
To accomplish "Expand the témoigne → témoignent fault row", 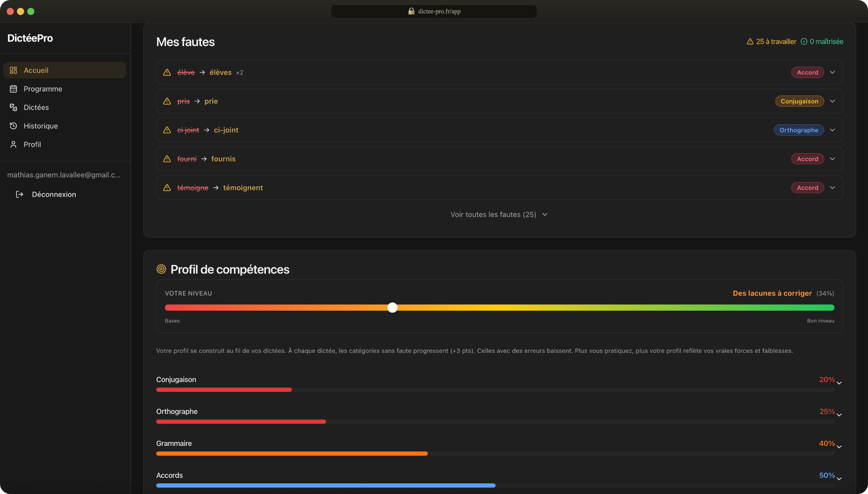I will tap(832, 187).
